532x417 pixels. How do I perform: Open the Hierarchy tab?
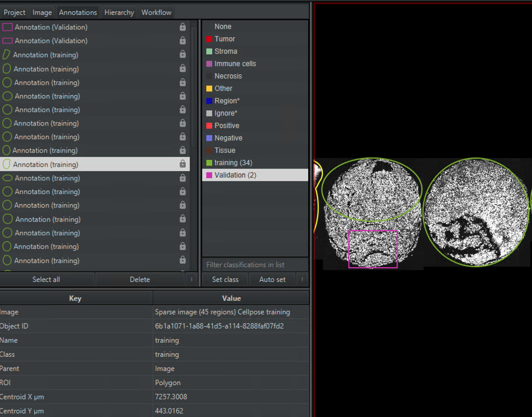click(119, 12)
